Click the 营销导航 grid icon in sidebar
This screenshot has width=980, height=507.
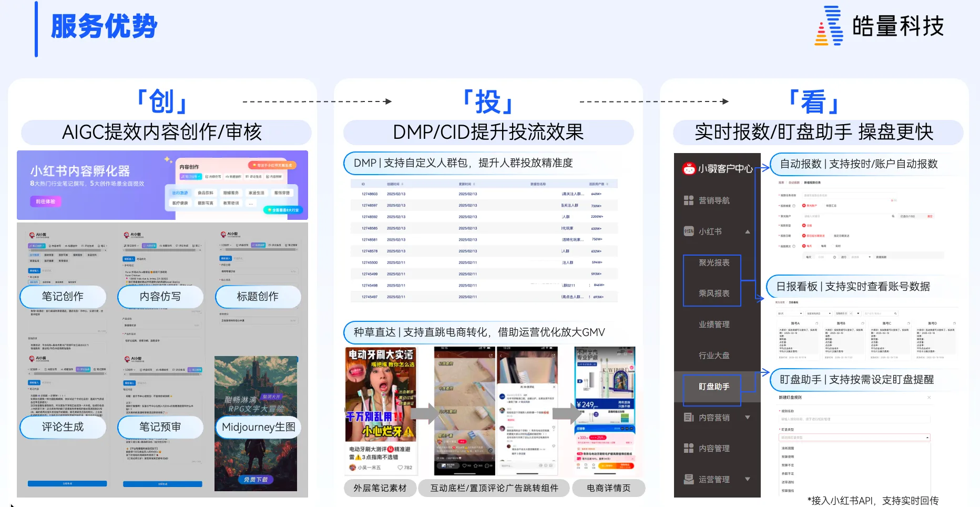coord(689,200)
